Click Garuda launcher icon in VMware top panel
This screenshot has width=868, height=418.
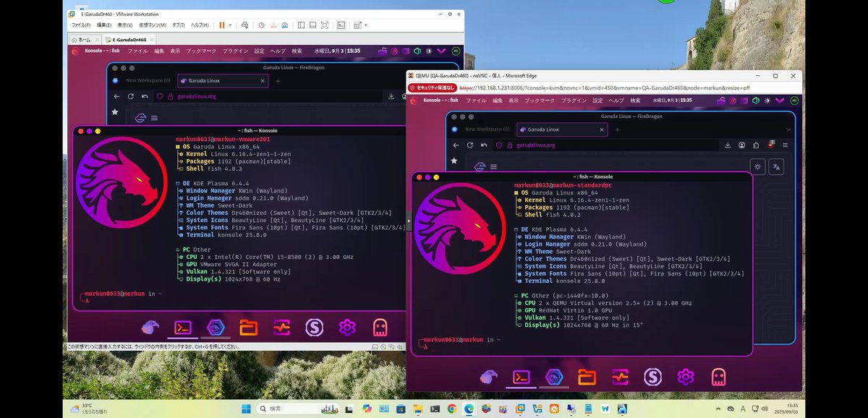pos(75,51)
